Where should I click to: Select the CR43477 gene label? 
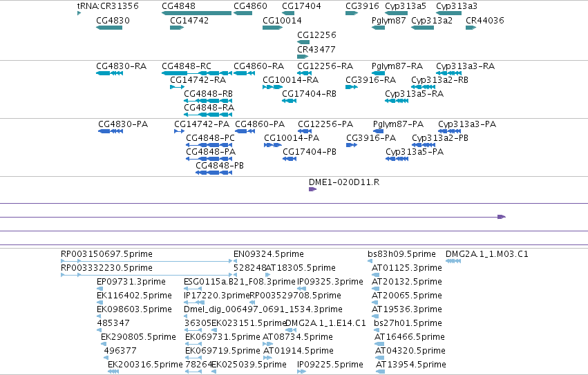pyautogui.click(x=316, y=50)
